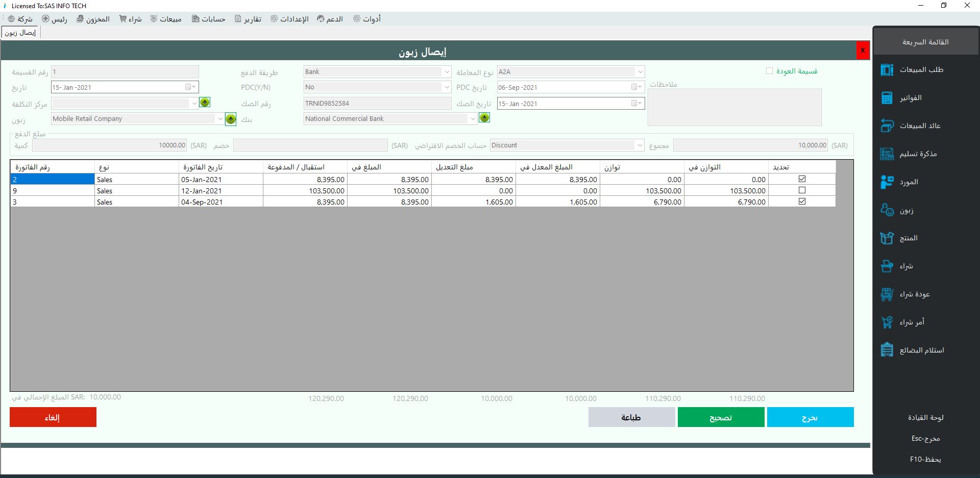Open عودة شراء purchase return icon

[x=887, y=294]
